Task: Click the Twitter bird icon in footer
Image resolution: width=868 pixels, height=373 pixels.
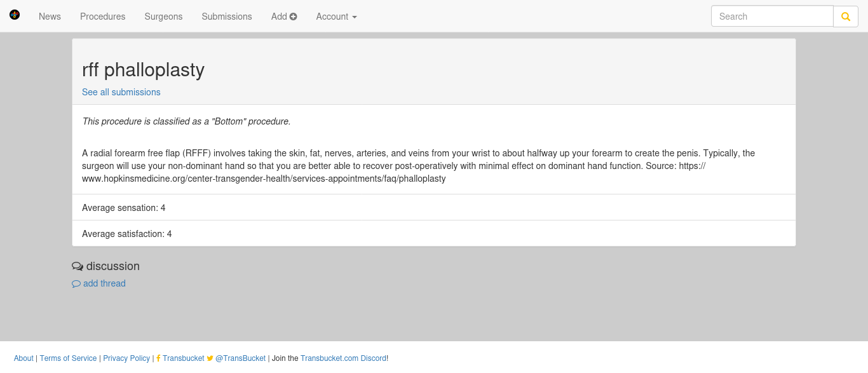Action: pos(210,358)
